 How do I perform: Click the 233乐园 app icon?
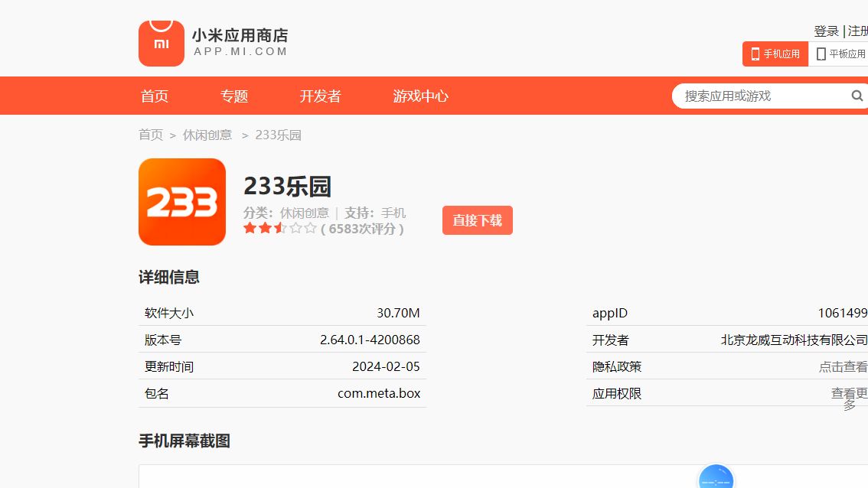click(182, 202)
